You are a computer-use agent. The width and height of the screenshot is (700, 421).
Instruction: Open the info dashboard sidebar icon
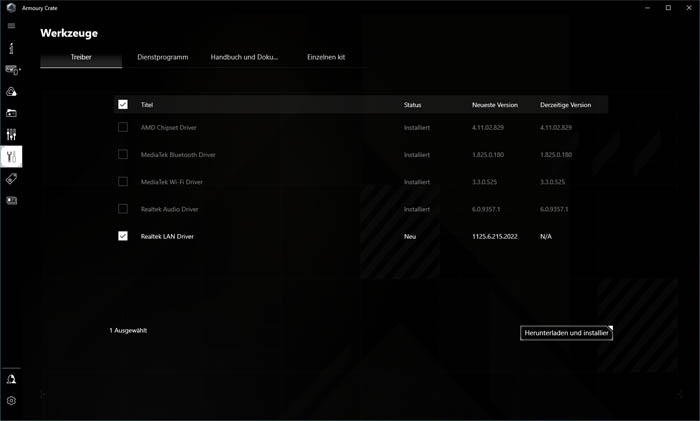pyautogui.click(x=11, y=48)
